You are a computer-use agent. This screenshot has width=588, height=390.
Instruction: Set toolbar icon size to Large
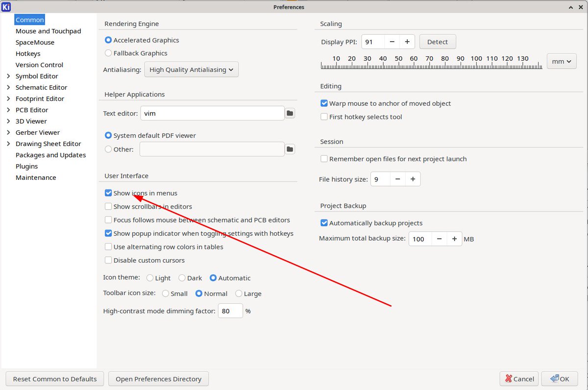point(239,293)
